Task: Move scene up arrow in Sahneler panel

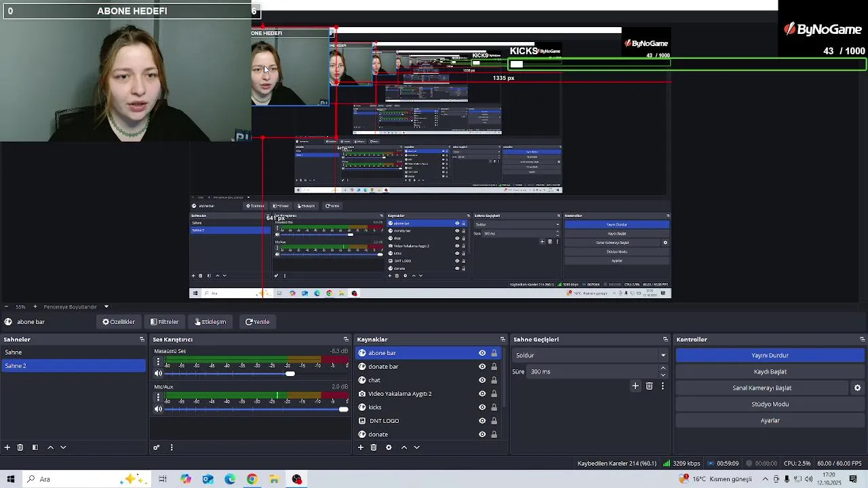Action: click(x=50, y=447)
